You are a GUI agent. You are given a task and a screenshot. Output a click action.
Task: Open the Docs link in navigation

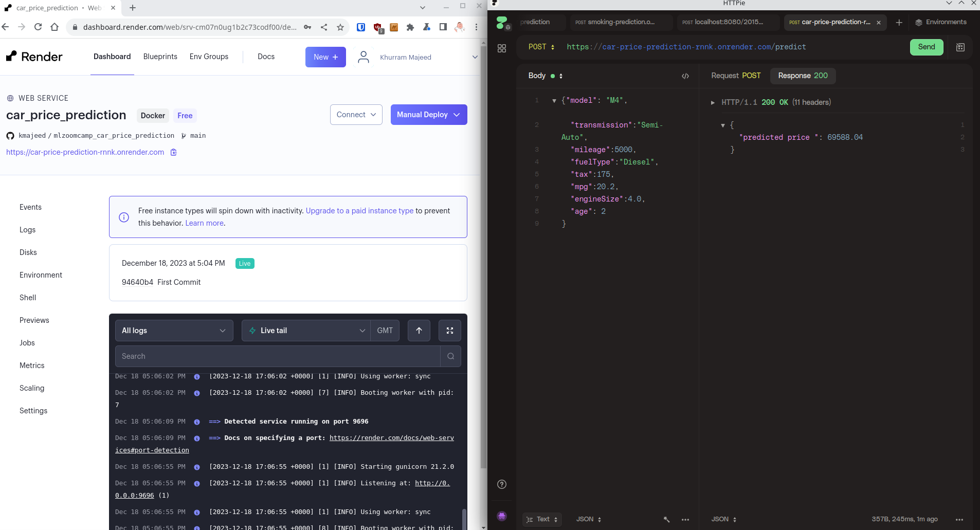coord(266,57)
